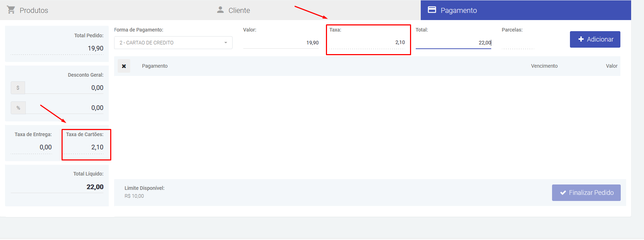Viewport: 644px width, 240px height.
Task: Click the Total Líquido value field
Action: coord(57,187)
